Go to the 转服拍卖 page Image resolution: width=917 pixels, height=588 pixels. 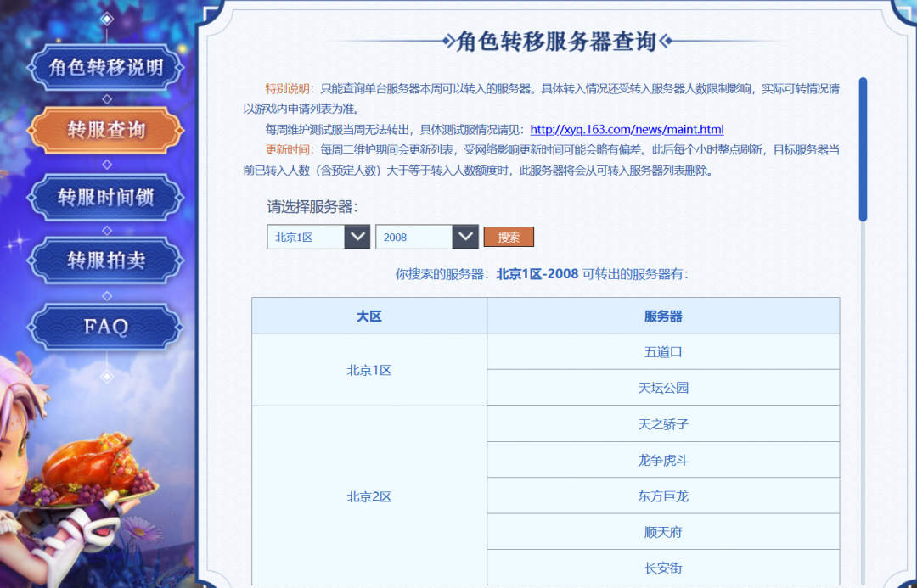click(104, 261)
